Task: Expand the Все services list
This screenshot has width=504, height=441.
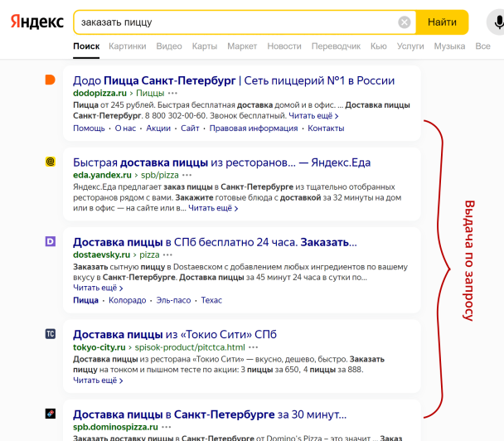Action: coord(482,46)
